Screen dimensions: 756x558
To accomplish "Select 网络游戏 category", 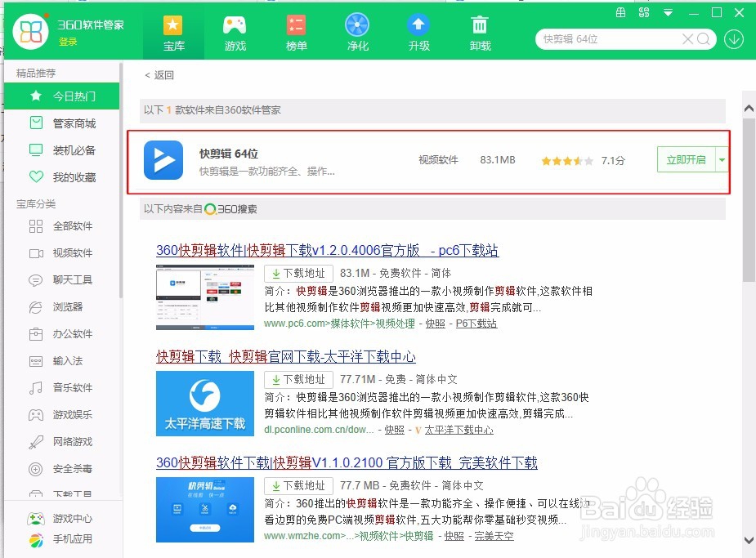I will (62, 442).
